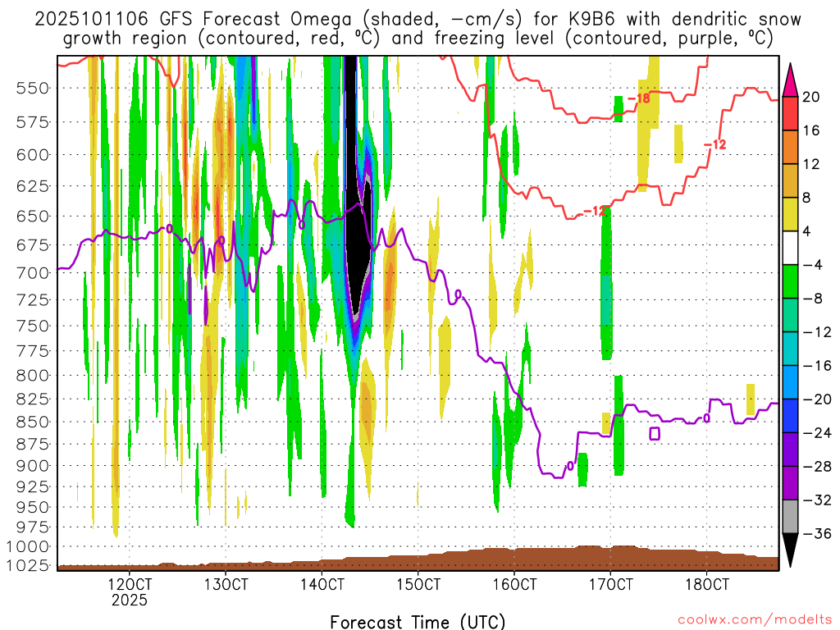840x630 pixels.
Task: Click the 750 pressure level label
Action: coord(33,326)
